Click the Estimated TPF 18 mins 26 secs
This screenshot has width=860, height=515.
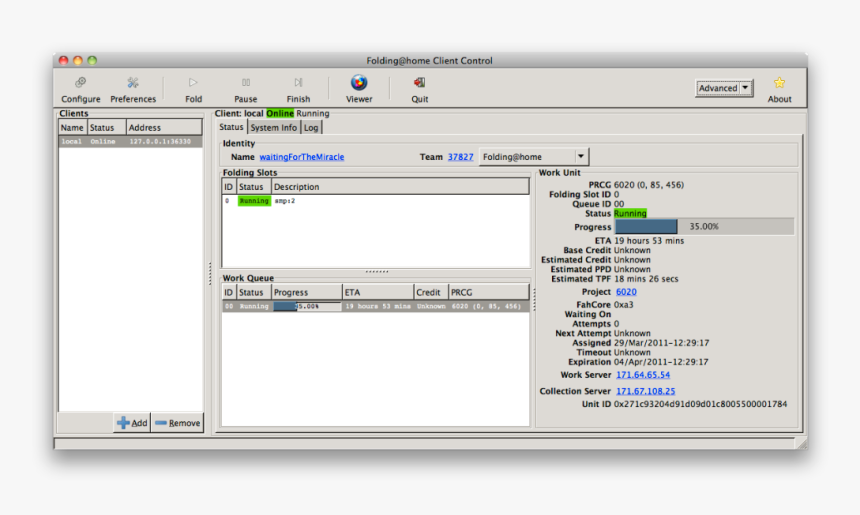646,279
